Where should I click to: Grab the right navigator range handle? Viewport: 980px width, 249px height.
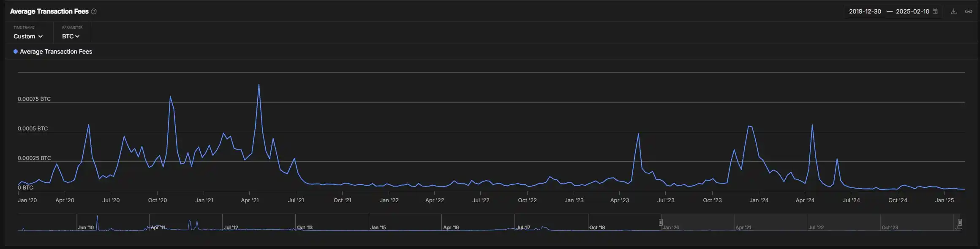959,222
